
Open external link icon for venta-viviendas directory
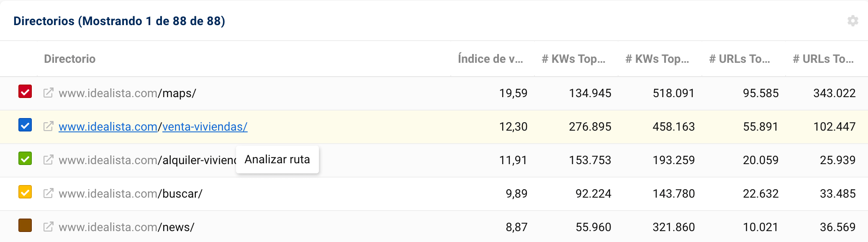click(x=49, y=126)
